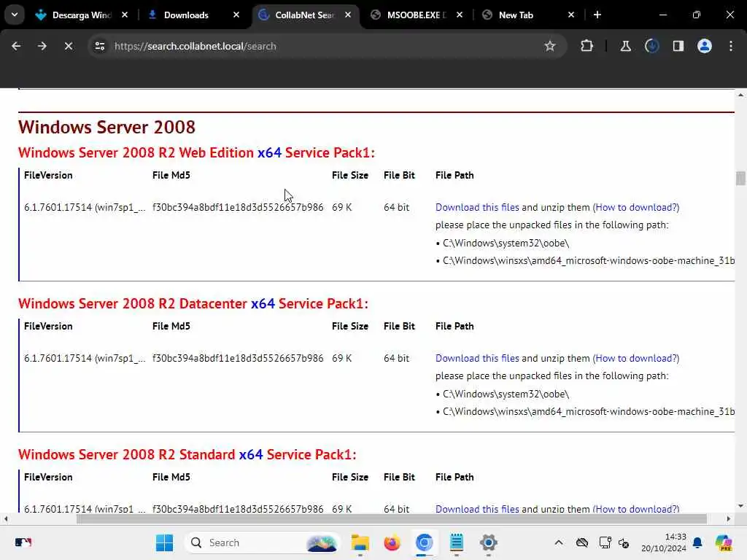This screenshot has width=747, height=560.
Task: Open the clock showing 14:33
Action: (x=664, y=542)
